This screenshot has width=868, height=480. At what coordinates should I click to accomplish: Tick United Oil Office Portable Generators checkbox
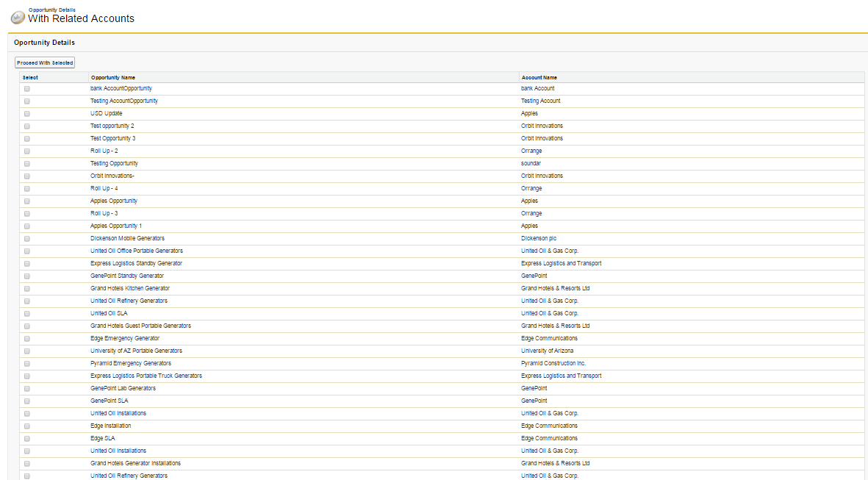(x=27, y=251)
